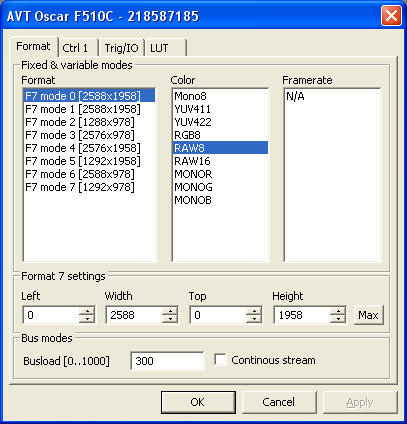The height and width of the screenshot is (424, 407).
Task: Select F7 mode 1 [2588x1958]
Action: tap(89, 109)
